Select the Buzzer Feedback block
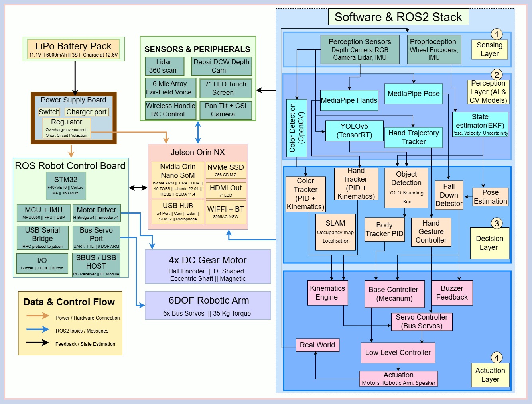Screen dimensions: 532x404 click(452, 293)
